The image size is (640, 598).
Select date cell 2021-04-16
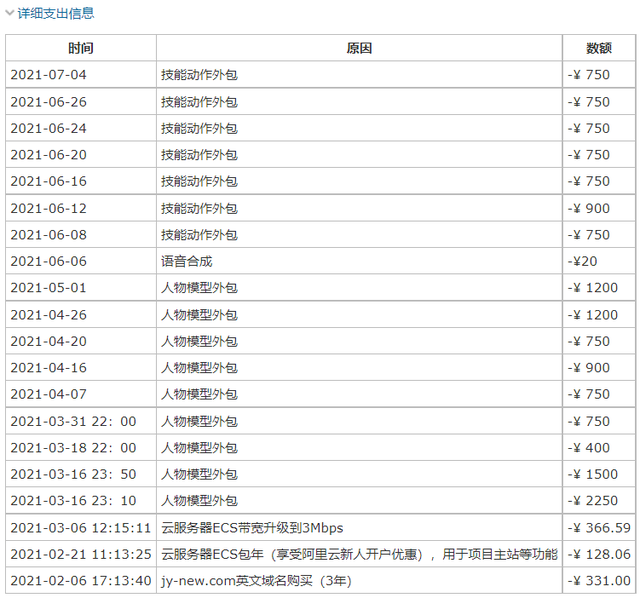click(81, 368)
